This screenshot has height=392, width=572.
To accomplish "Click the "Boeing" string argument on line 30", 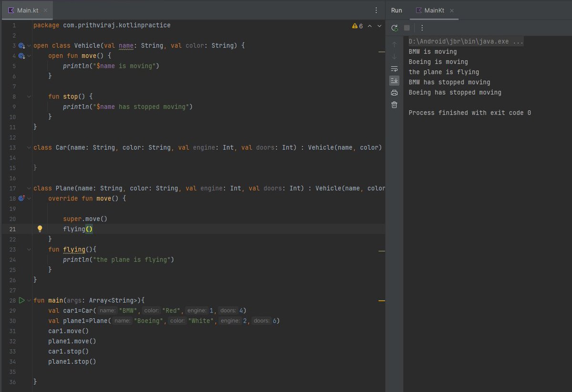I will (150, 321).
